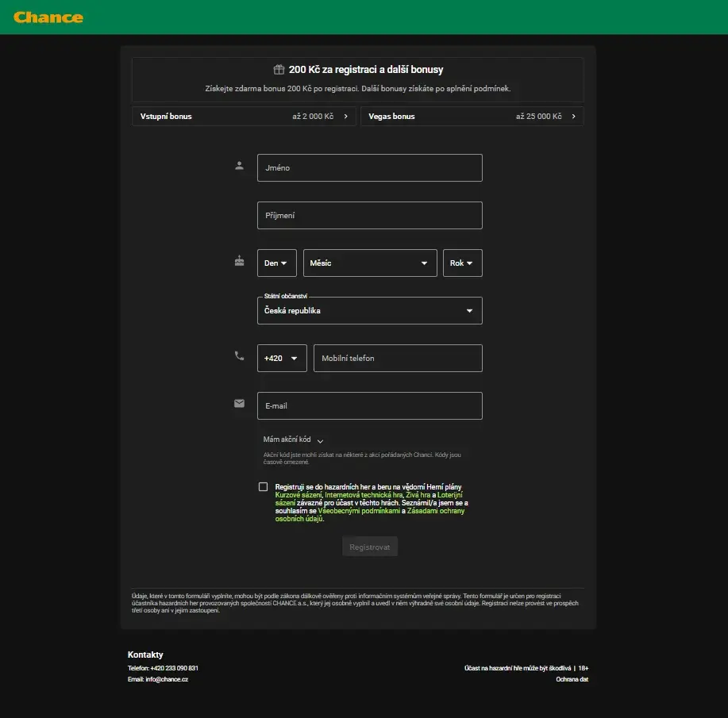Viewport: 728px width, 718px height.
Task: Select the Vstupní bonus row
Action: click(x=244, y=117)
